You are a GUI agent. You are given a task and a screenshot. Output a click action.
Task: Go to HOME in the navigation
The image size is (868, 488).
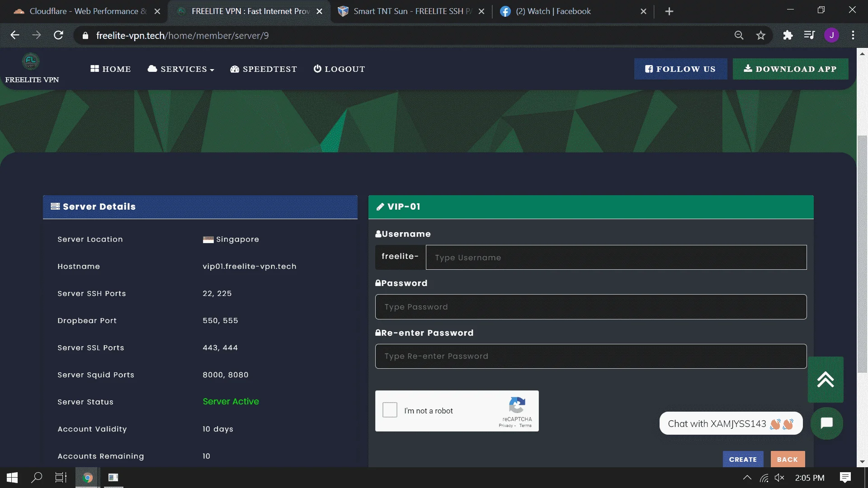pyautogui.click(x=111, y=69)
